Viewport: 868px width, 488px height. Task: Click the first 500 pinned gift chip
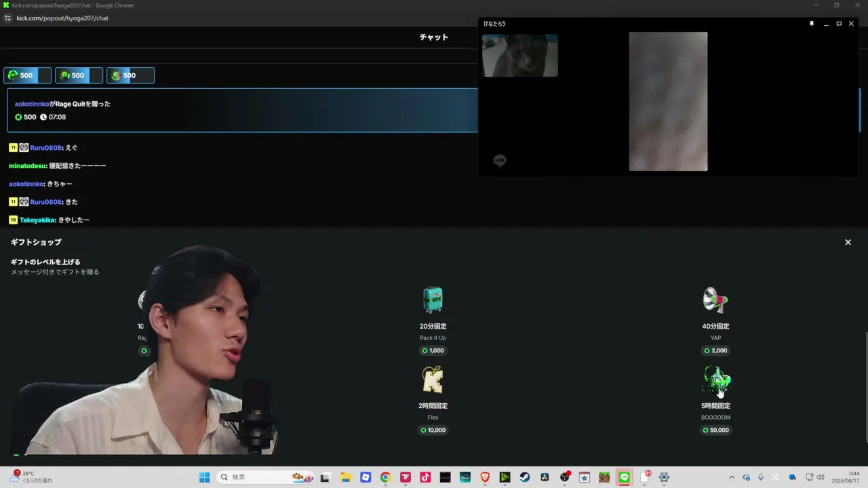27,75
